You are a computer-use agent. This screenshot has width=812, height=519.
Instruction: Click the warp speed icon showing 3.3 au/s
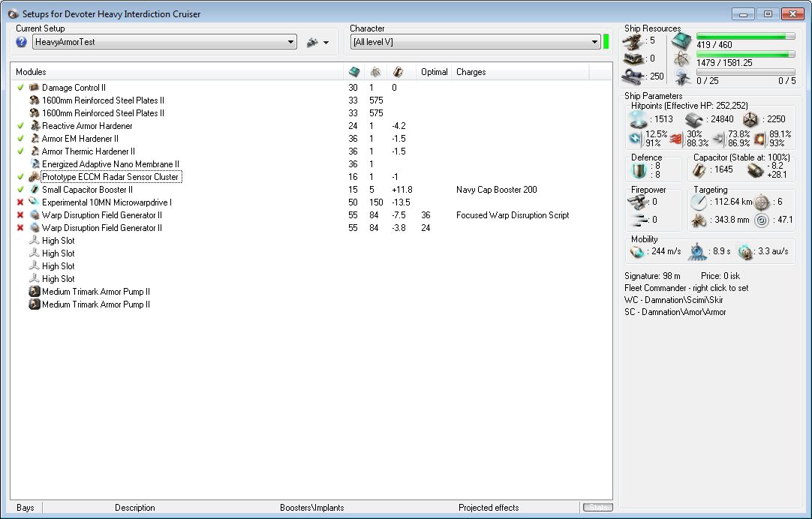744,252
